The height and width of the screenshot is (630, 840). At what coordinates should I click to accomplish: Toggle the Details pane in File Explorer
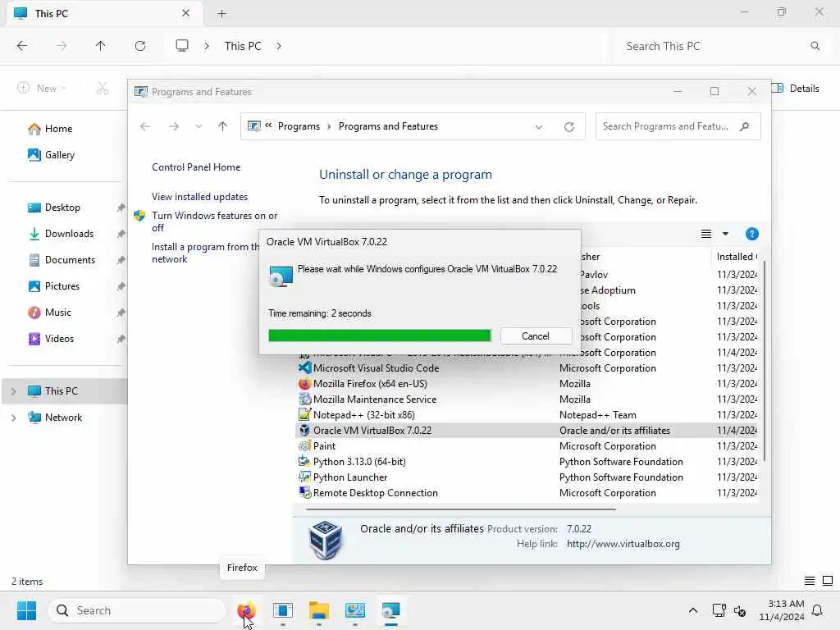click(796, 89)
